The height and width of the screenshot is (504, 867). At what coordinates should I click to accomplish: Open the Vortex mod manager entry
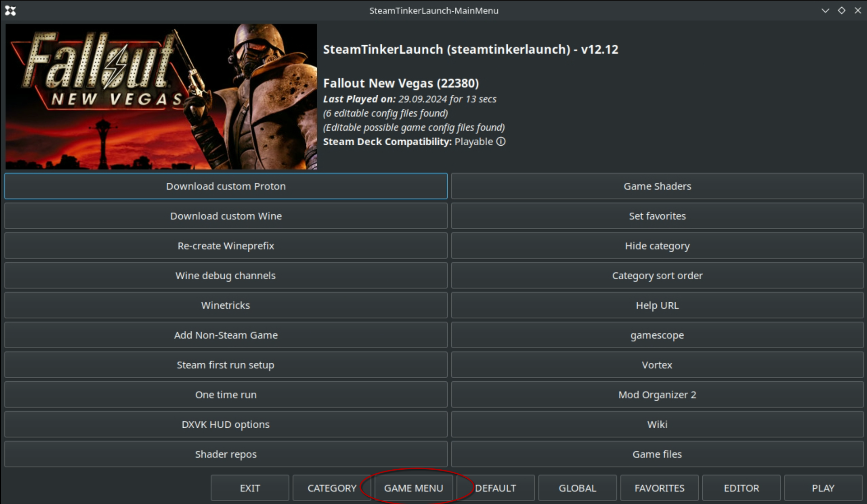pyautogui.click(x=657, y=365)
